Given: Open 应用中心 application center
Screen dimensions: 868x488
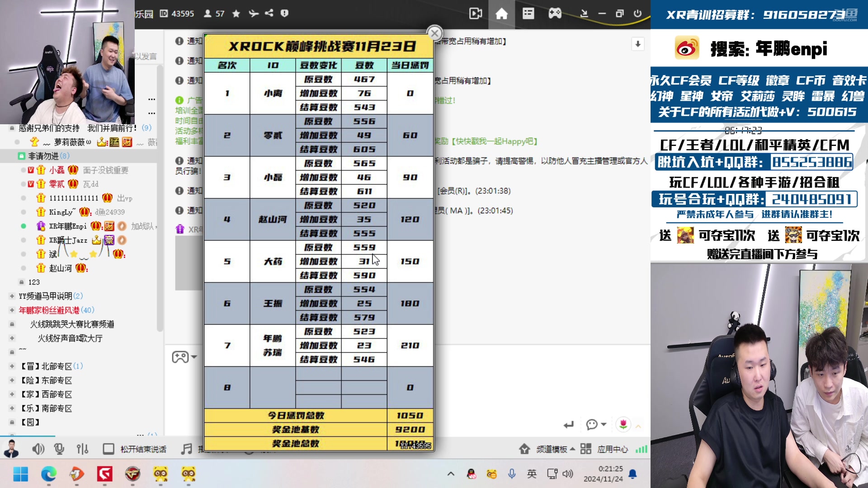Looking at the screenshot, I should coord(604,449).
